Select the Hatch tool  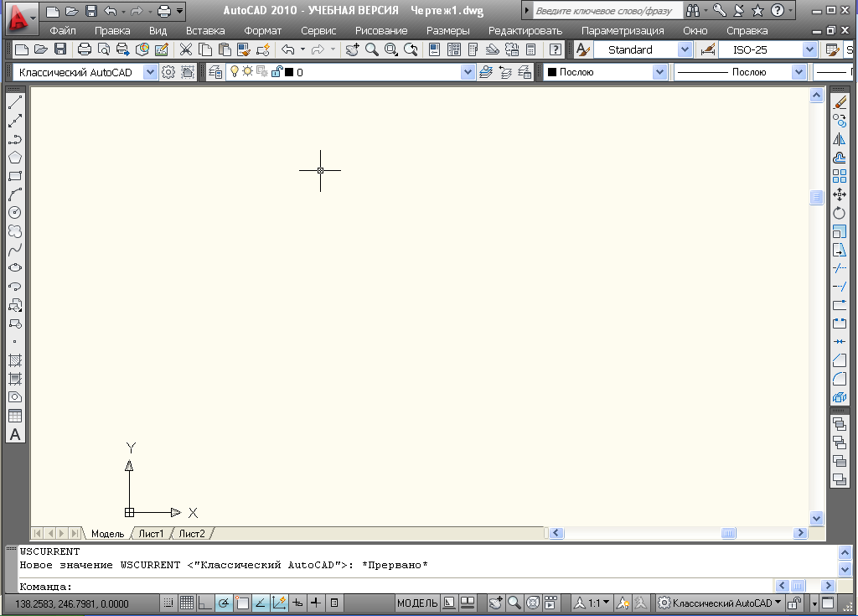[x=15, y=360]
